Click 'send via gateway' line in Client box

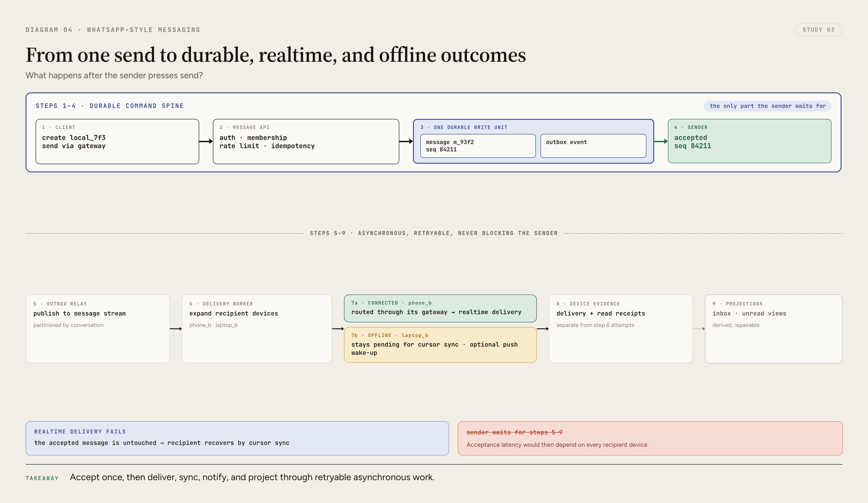tap(74, 146)
